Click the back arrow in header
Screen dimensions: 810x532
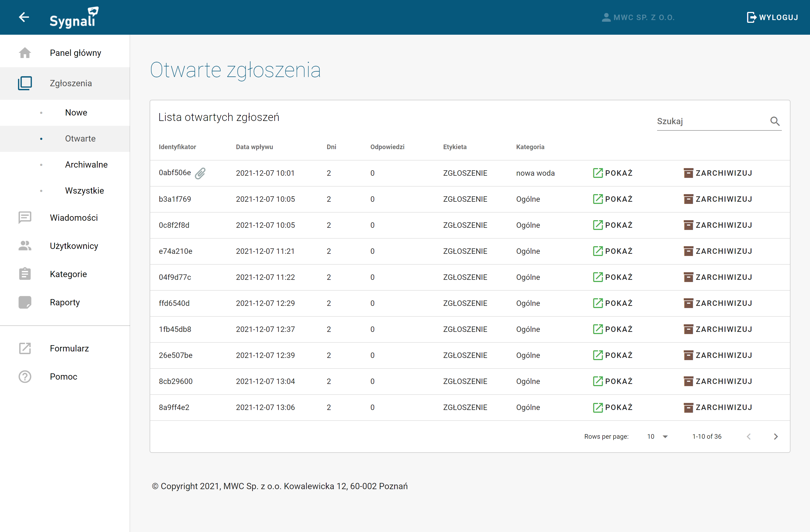pos(24,17)
